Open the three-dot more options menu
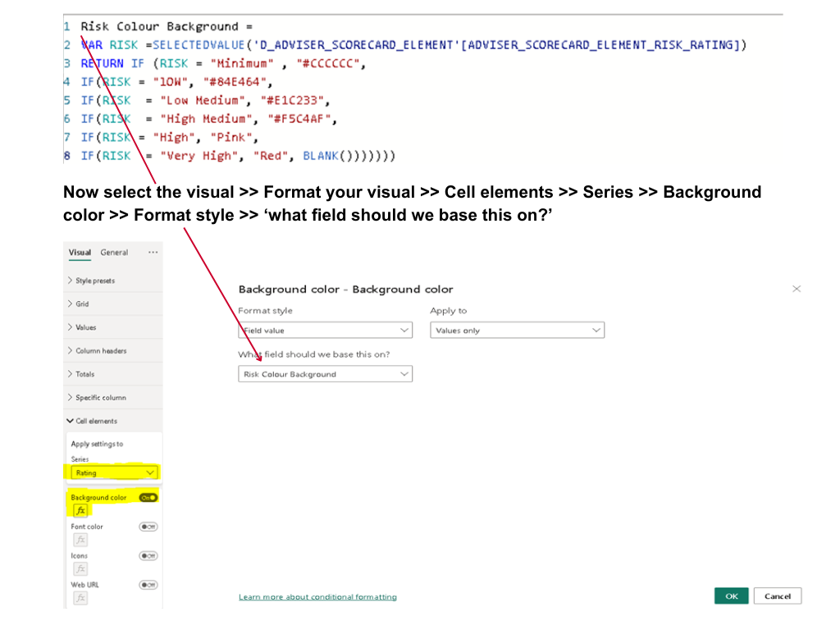Screen dimensions: 840x630 [x=153, y=253]
